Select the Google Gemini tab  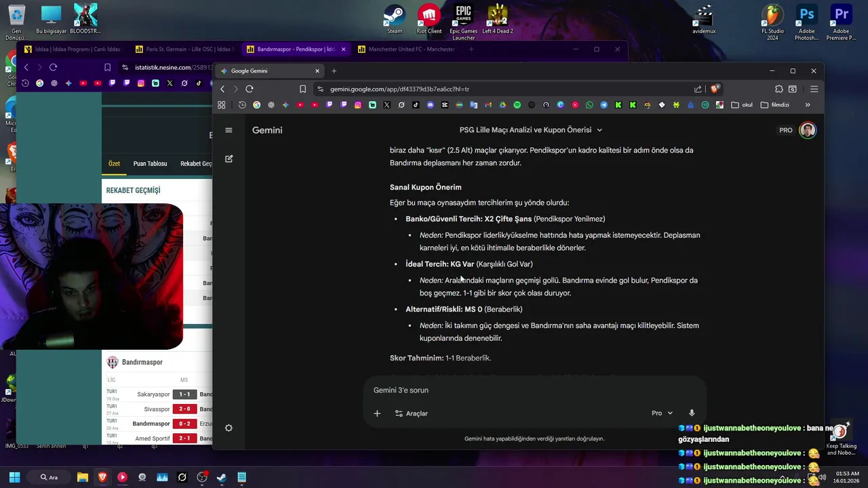pos(270,70)
